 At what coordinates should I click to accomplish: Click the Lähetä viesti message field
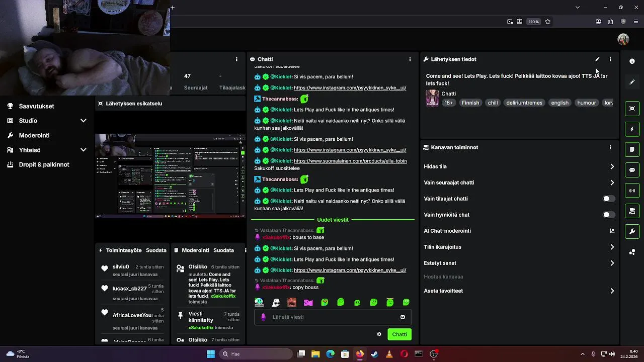point(333,317)
